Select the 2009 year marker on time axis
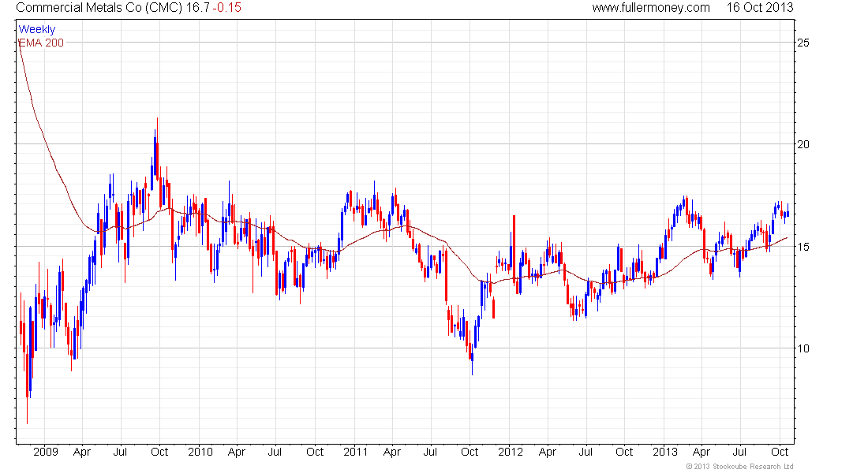Screen dimensions: 868x473 pos(46,453)
